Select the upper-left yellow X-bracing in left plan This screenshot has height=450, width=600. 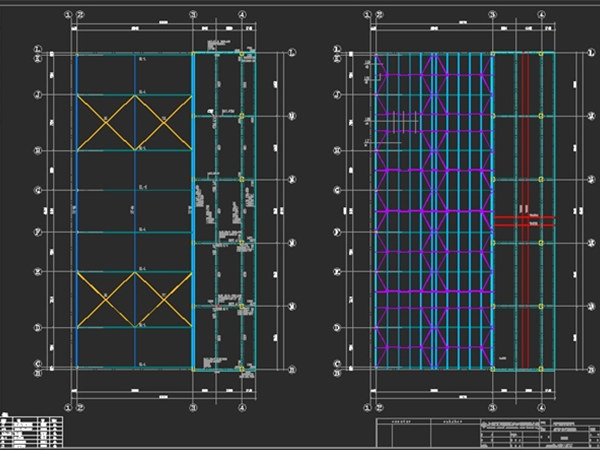pyautogui.click(x=106, y=121)
